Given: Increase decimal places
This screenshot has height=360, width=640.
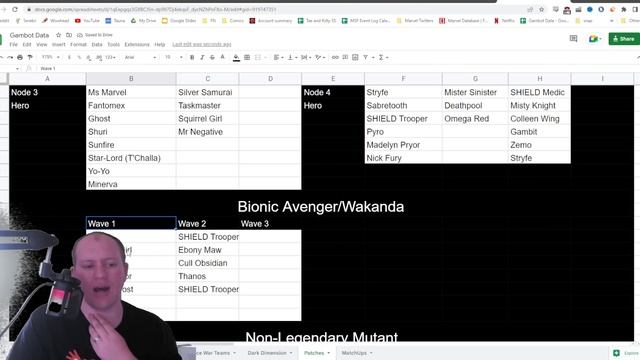Looking at the screenshot, I should 99,58.
